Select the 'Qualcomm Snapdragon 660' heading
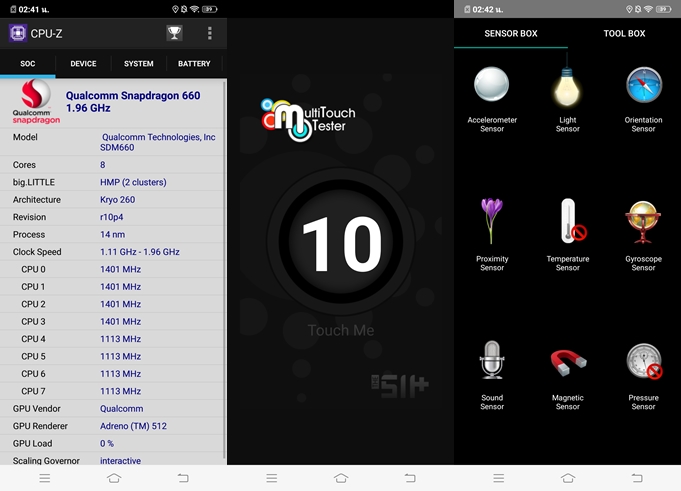This screenshot has height=491, width=681. pyautogui.click(x=133, y=96)
